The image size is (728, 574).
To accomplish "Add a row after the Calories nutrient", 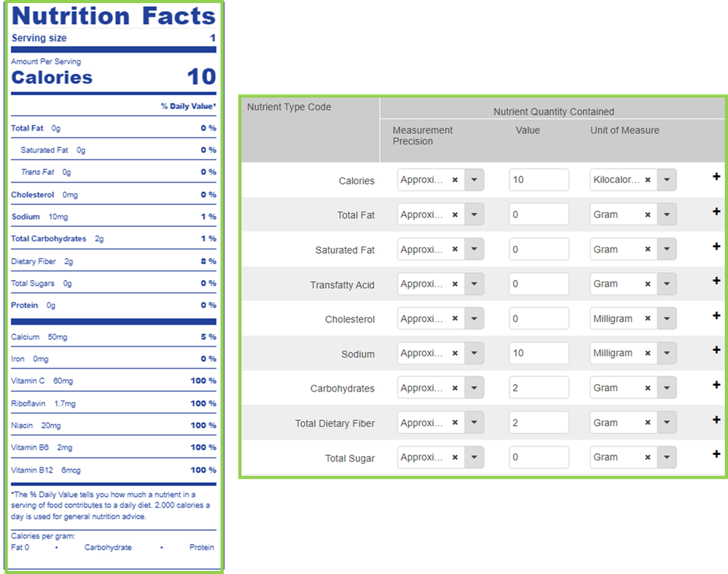I will point(716,177).
